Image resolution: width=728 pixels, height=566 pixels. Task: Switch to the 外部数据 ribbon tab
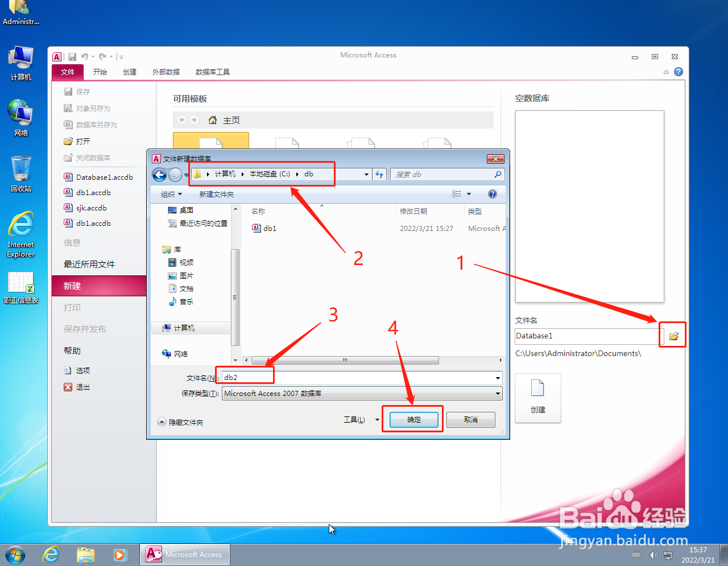click(166, 72)
